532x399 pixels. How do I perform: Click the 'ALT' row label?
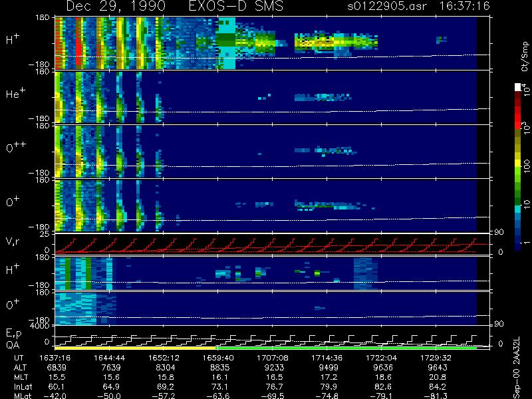(x=20, y=368)
